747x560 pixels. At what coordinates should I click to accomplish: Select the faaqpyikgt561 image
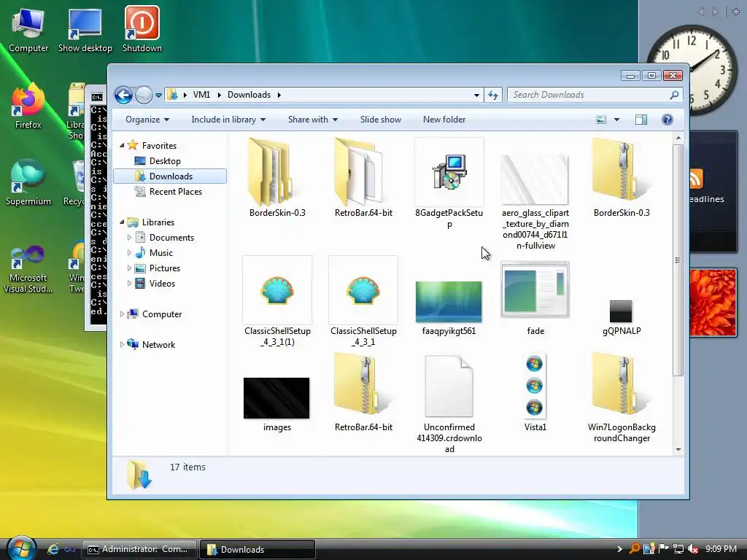pyautogui.click(x=449, y=308)
